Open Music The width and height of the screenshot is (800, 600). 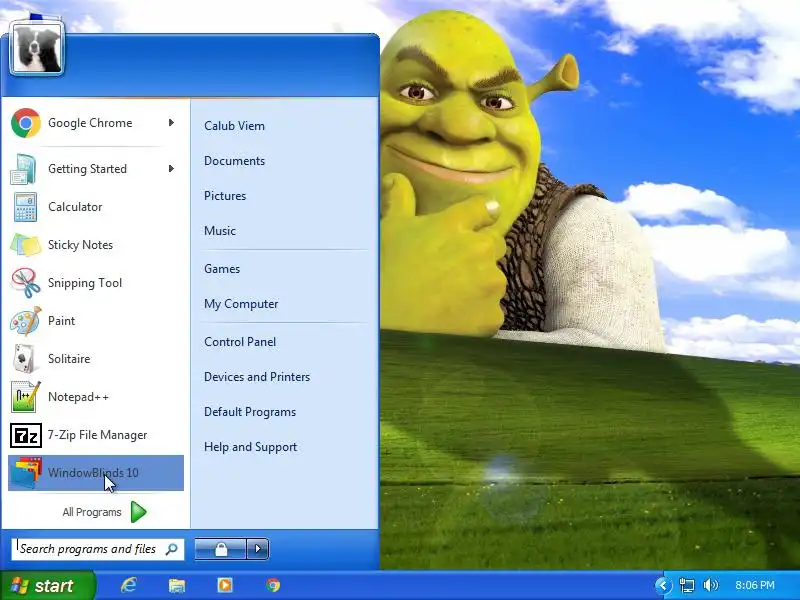[220, 231]
